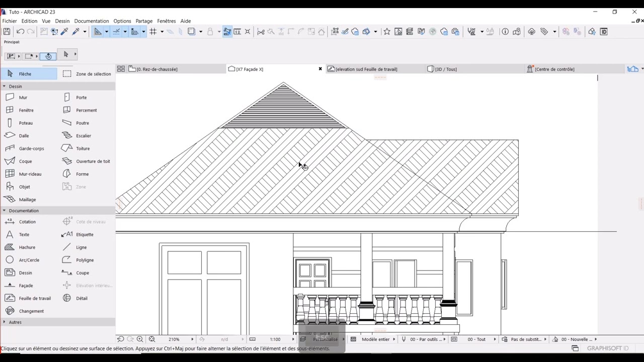Select the Flèche arrow tool
Screen dimensions: 644x362
(29, 74)
